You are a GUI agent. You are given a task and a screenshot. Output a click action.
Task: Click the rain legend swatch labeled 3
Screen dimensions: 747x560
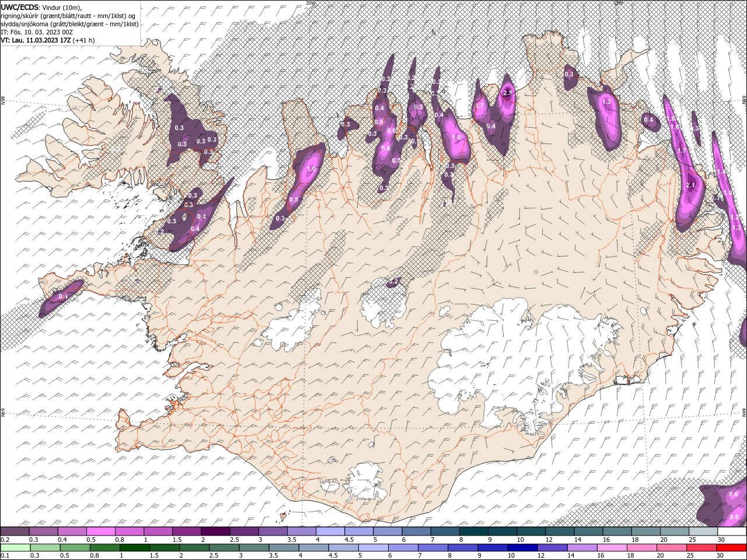[254, 548]
